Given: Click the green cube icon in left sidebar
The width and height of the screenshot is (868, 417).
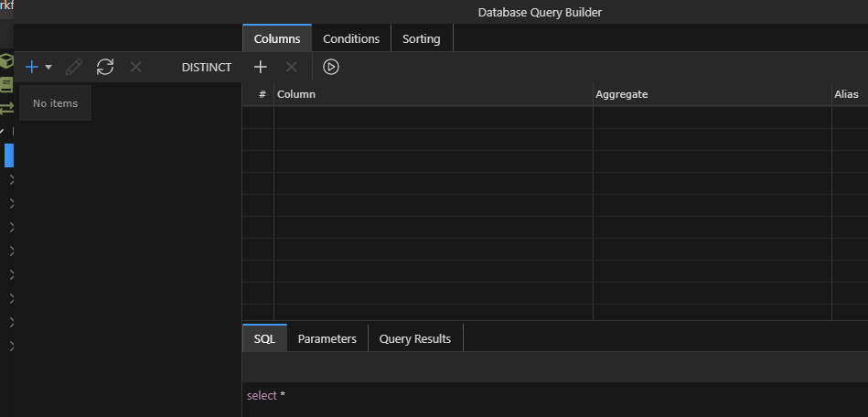Looking at the screenshot, I should coord(6,61).
